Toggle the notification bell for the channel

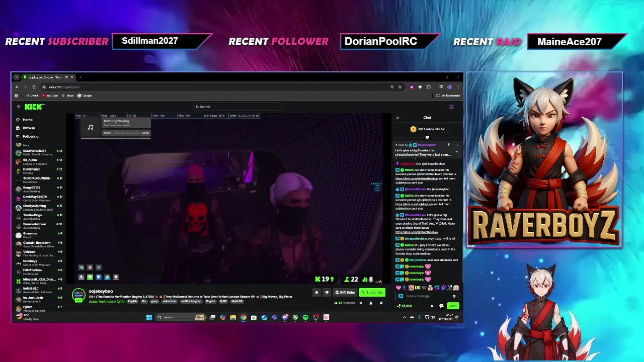pyautogui.click(x=316, y=293)
